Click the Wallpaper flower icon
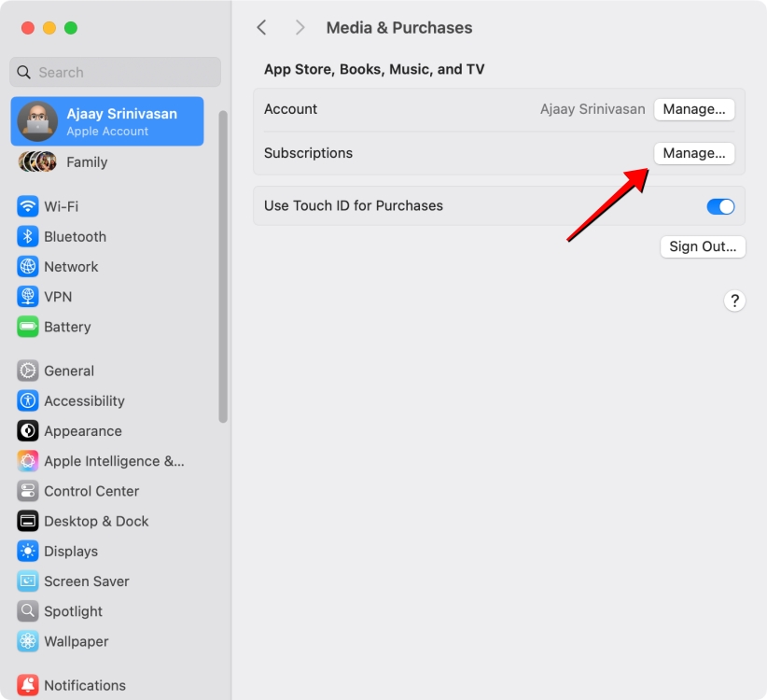Image resolution: width=767 pixels, height=700 pixels. [28, 641]
